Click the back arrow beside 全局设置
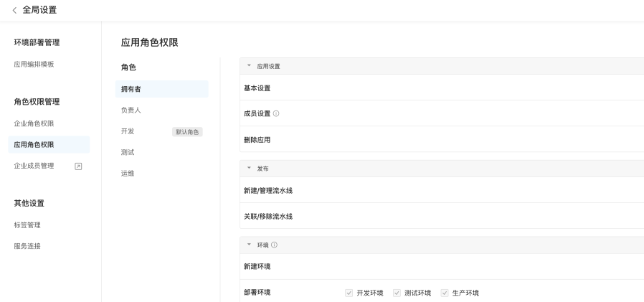Screen dimensions: 644x302 click(x=16, y=10)
